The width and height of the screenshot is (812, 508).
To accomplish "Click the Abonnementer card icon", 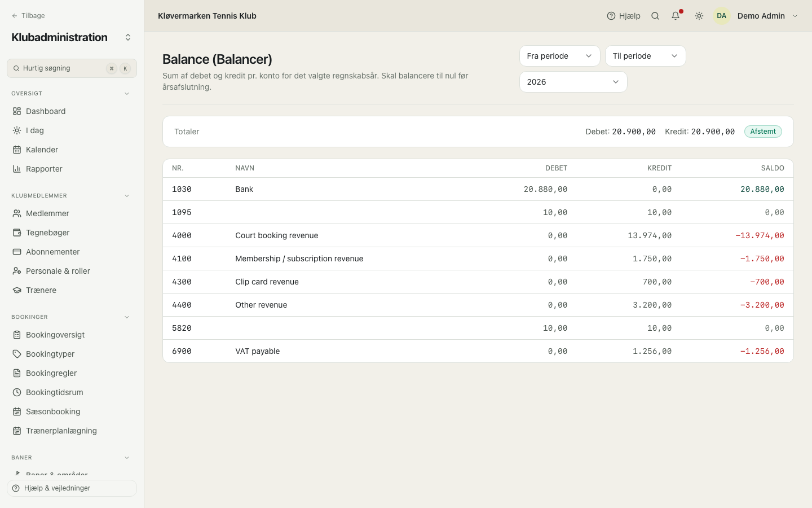I will pyautogui.click(x=17, y=252).
